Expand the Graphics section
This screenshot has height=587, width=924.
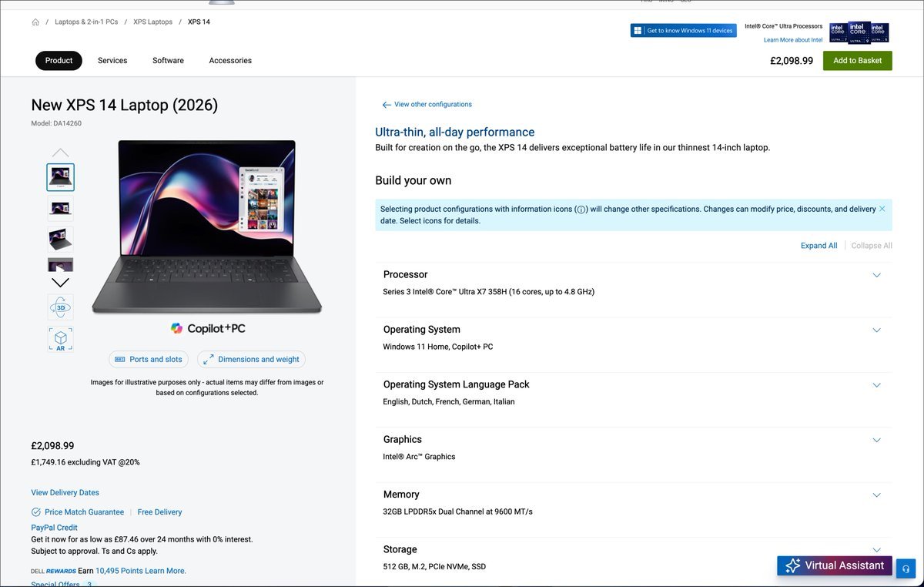tap(876, 440)
